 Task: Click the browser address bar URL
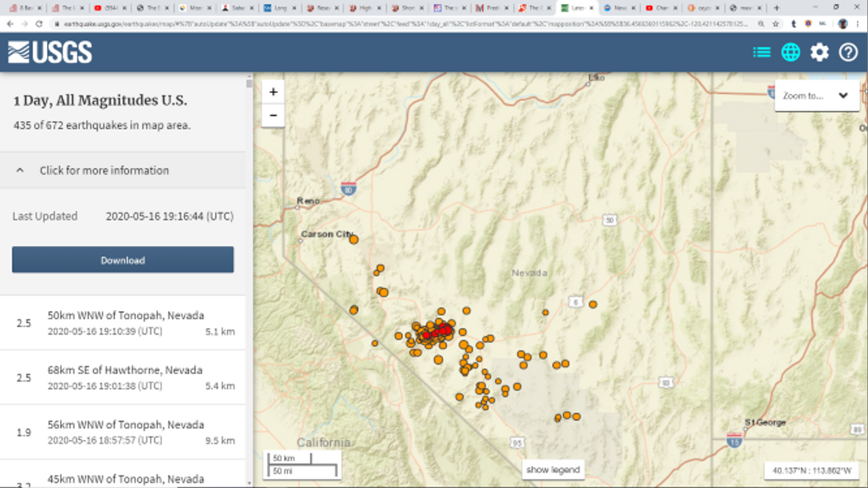407,23
